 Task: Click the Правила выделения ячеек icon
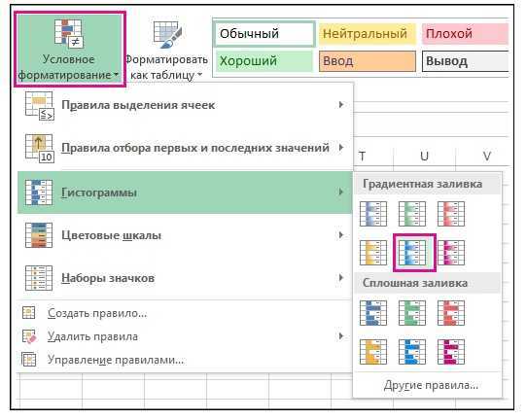[x=39, y=106]
